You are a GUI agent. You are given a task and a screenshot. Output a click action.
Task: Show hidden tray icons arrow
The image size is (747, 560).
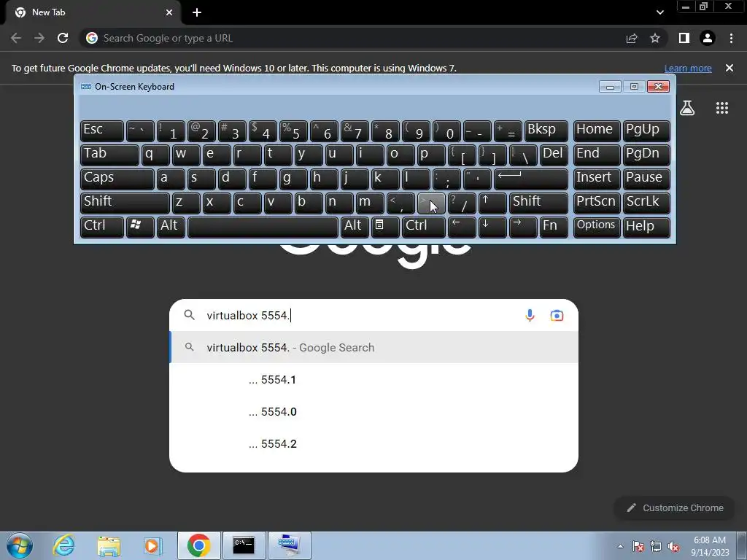coord(620,546)
